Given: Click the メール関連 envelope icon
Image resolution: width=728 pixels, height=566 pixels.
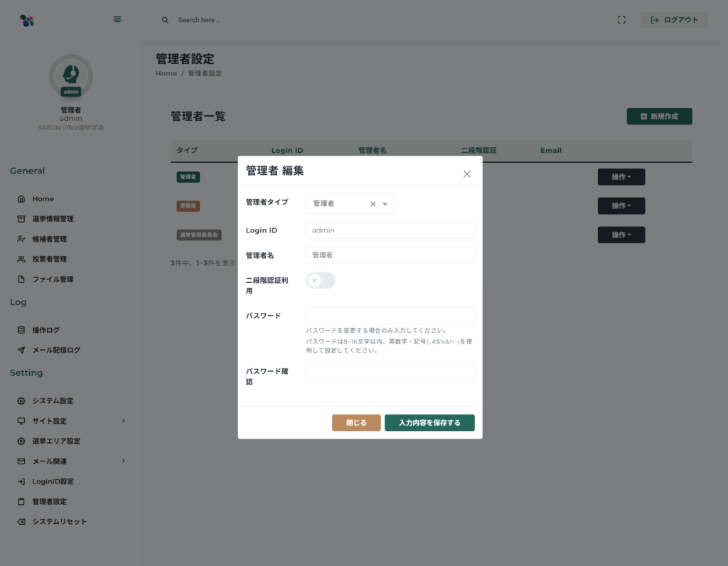Looking at the screenshot, I should click(21, 461).
